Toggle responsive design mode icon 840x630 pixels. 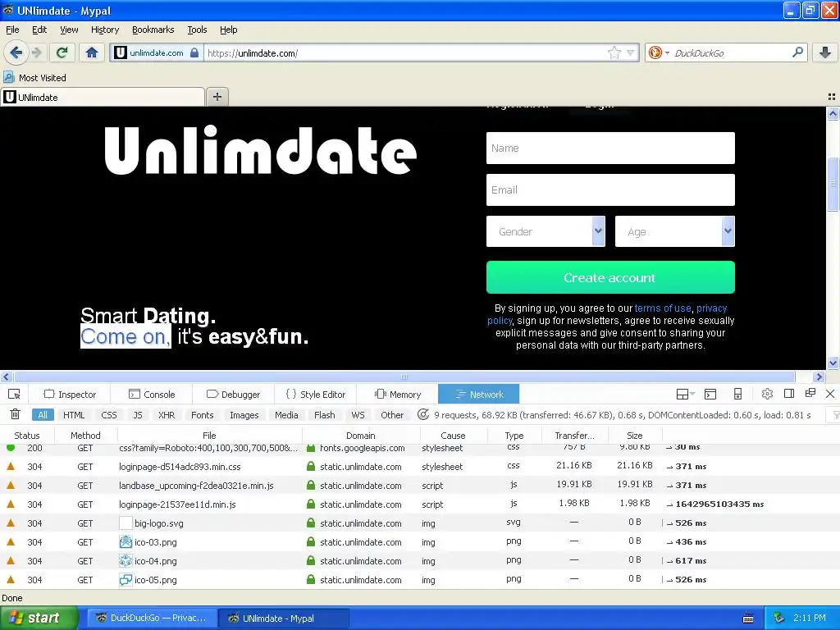pyautogui.click(x=737, y=395)
